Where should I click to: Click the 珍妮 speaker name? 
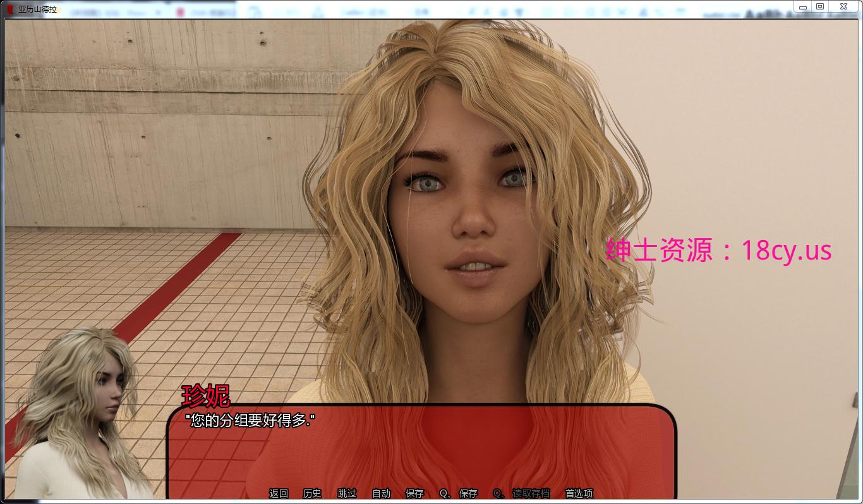(x=205, y=397)
